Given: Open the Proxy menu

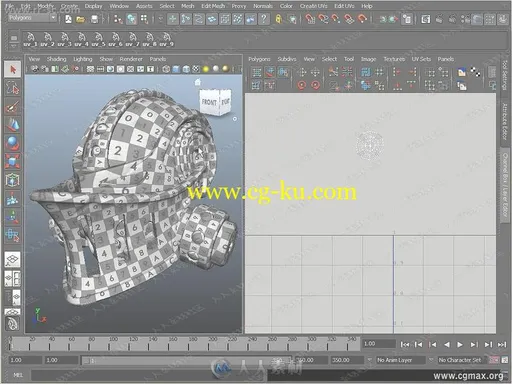Looking at the screenshot, I should (239, 6).
